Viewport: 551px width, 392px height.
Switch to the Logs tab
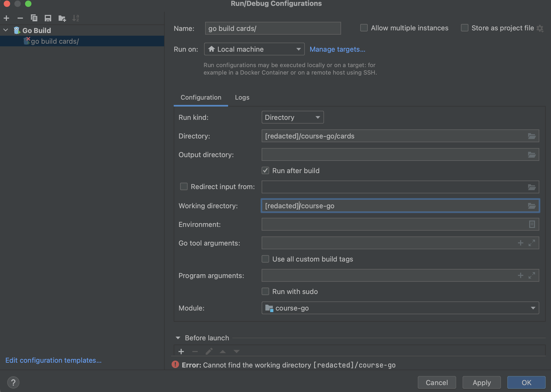point(242,97)
